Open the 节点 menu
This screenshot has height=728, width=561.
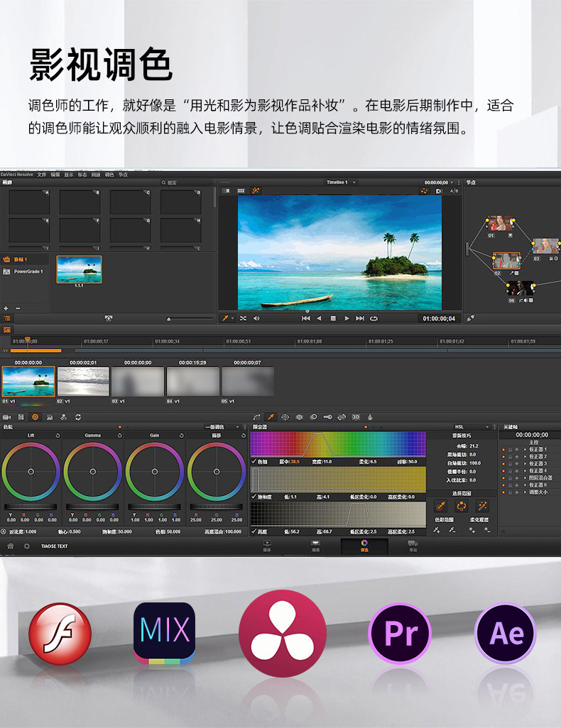tap(123, 175)
